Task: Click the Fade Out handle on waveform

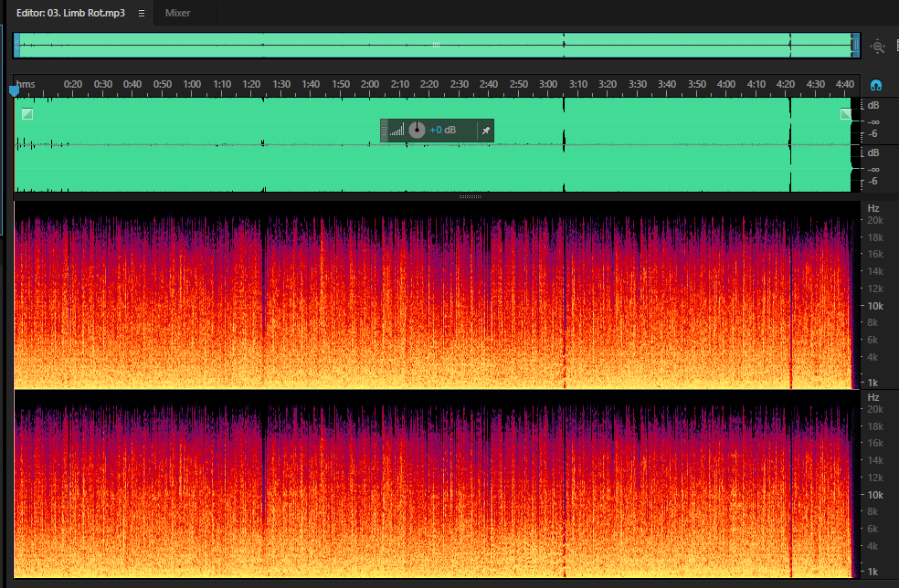Action: pyautogui.click(x=846, y=114)
